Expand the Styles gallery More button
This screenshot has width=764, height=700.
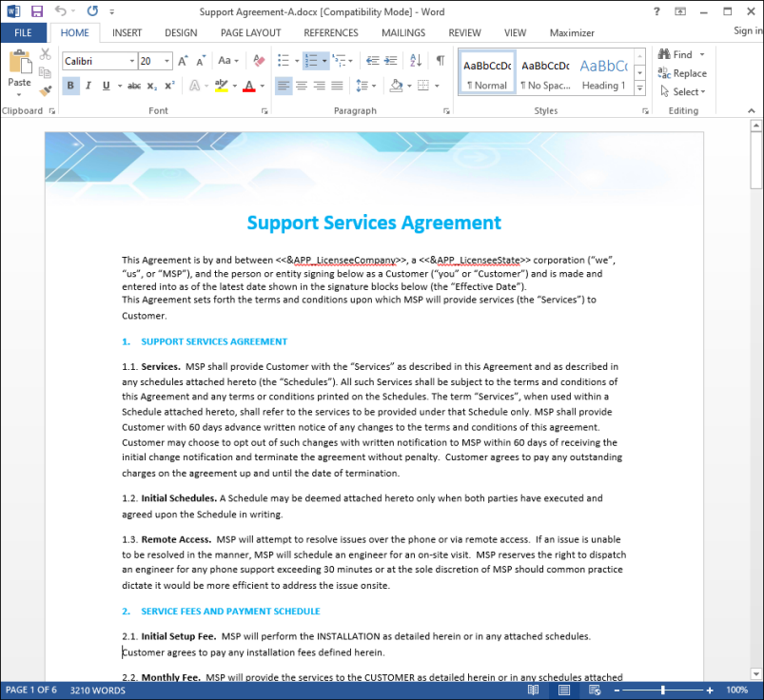(x=639, y=88)
